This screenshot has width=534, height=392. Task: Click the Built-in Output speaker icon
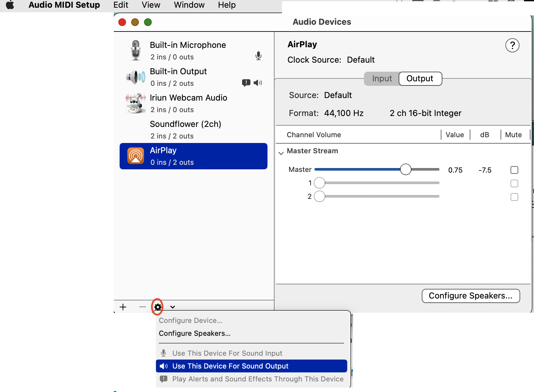pyautogui.click(x=136, y=77)
